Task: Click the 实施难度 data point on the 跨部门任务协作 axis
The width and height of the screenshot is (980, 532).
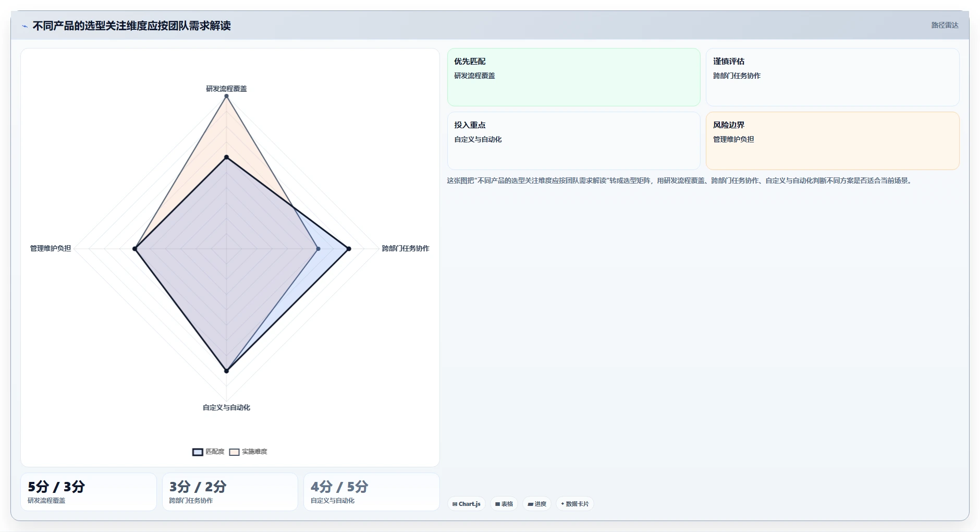Action: point(318,249)
